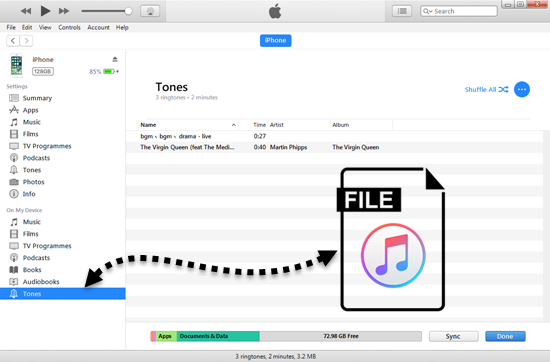The height and width of the screenshot is (362, 550).
Task: Sort by the Time column header
Action: point(254,125)
